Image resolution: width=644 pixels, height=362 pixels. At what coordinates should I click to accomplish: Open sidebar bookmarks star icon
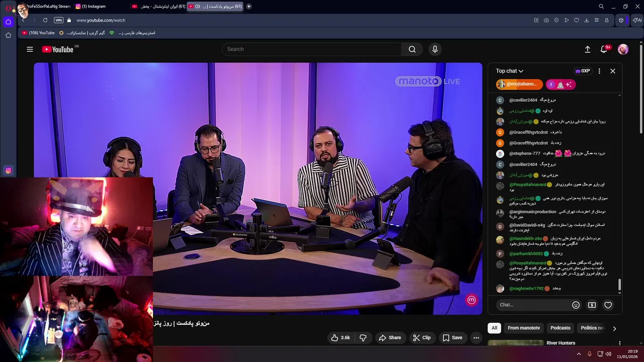click(x=8, y=35)
